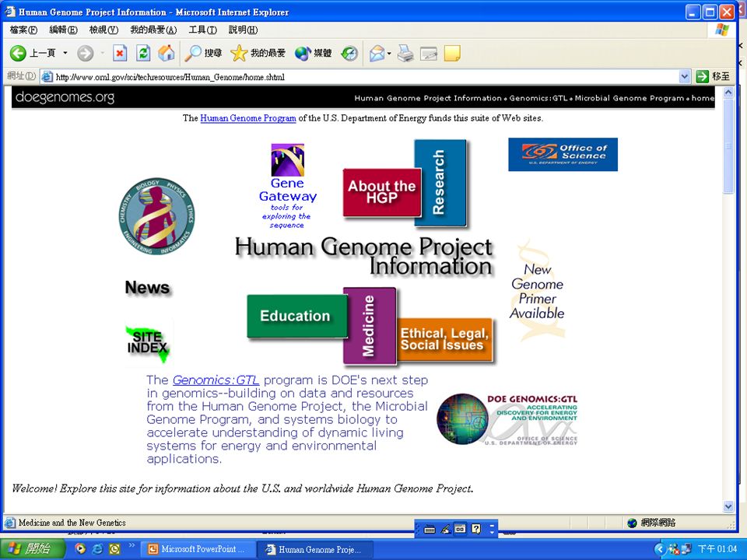Expand hidden system tray icons arrow
The image size is (747, 560).
pos(659,549)
